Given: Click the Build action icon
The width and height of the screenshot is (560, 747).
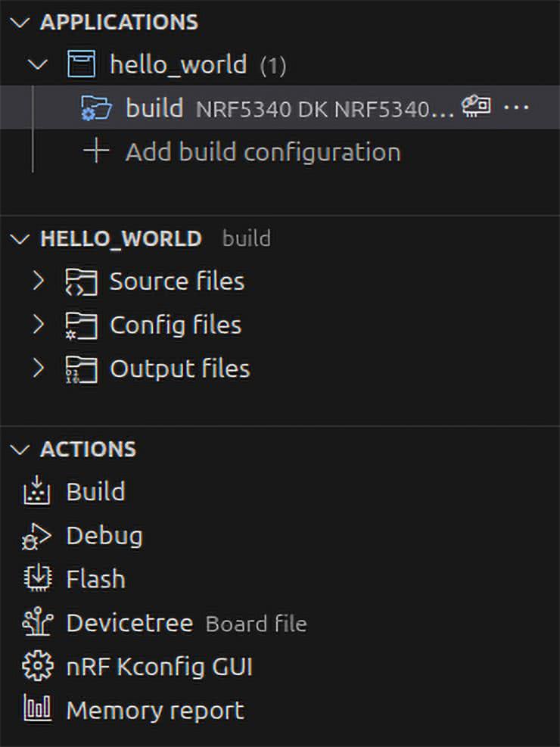Looking at the screenshot, I should click(x=36, y=492).
